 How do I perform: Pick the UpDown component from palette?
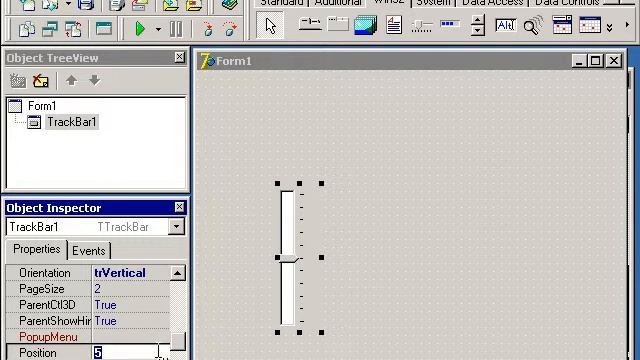(478, 25)
